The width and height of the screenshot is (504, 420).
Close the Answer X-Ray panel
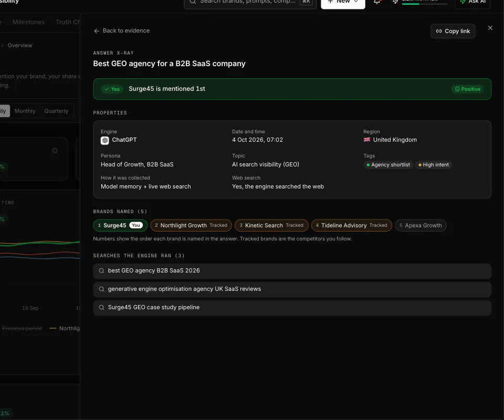coord(490,28)
